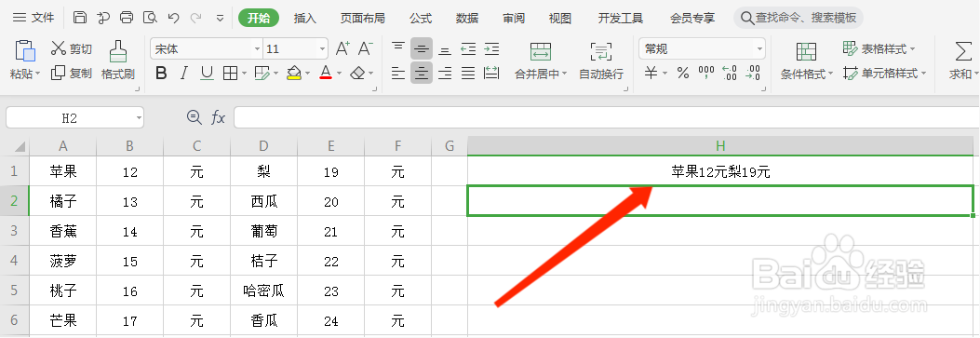The image size is (980, 338).
Task: Open the number format dropdown 常规
Action: 760,48
